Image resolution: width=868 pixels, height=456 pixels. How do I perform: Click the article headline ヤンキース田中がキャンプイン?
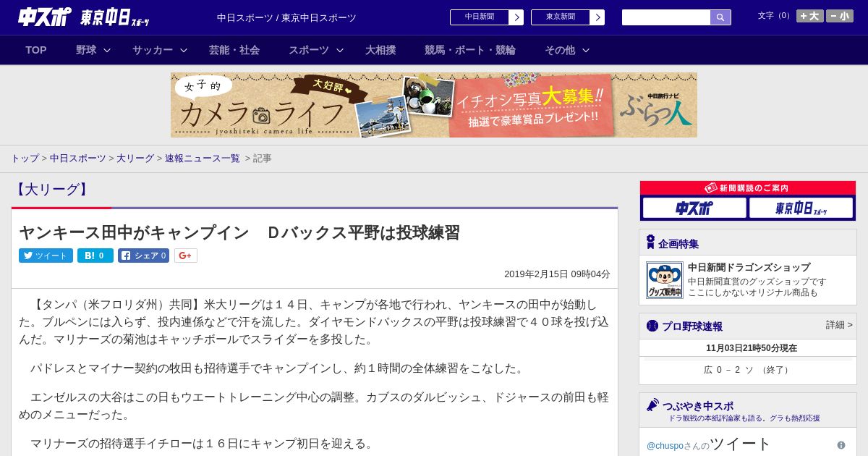coord(239,232)
